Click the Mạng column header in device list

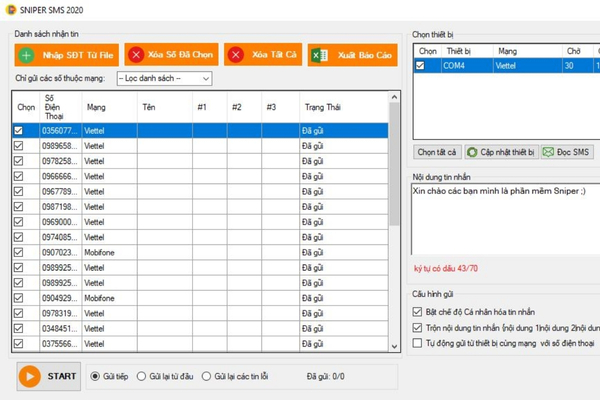(x=508, y=49)
